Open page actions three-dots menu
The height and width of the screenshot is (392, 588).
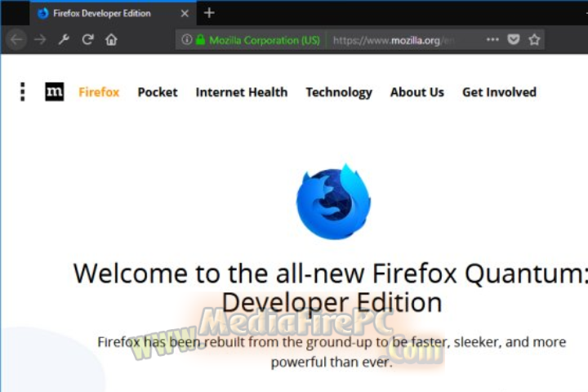click(492, 39)
